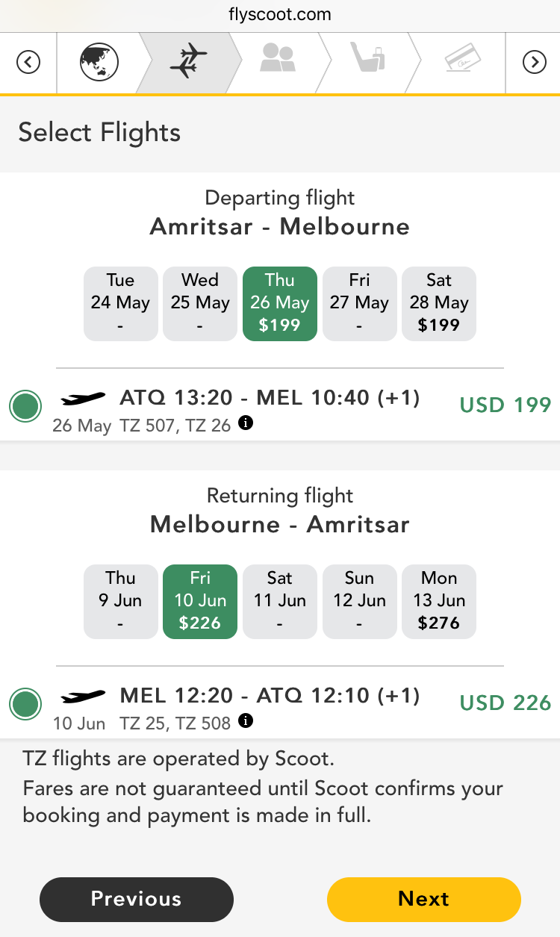
Task: Pick Tue 24 May departure date
Action: tap(121, 303)
